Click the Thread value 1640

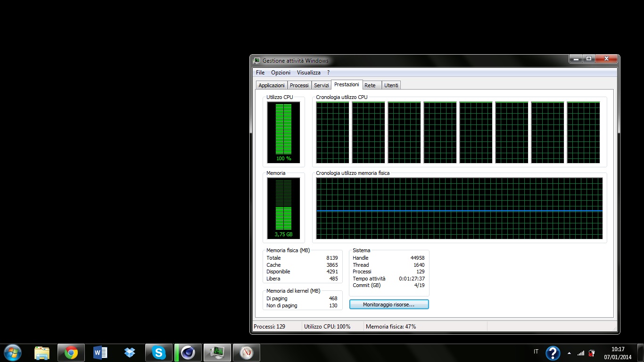pos(419,265)
